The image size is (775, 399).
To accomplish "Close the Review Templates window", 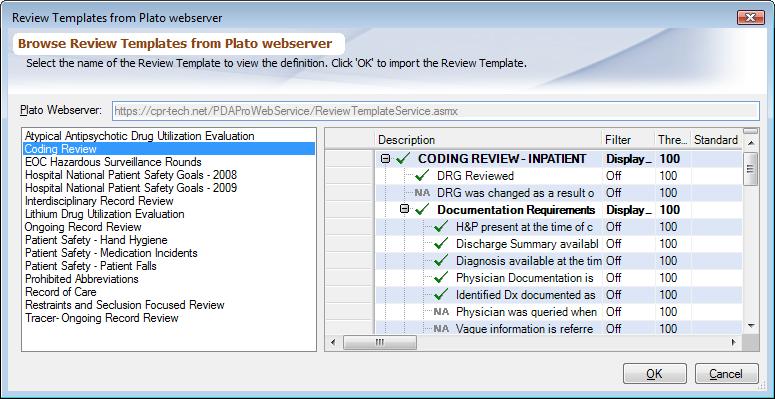I will coord(751,18).
